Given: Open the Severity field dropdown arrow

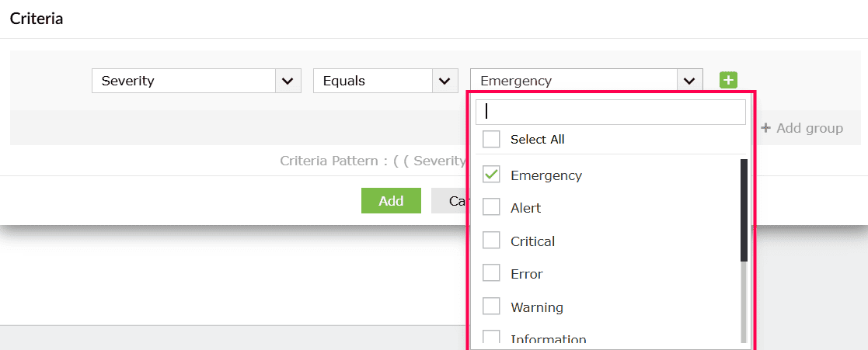Looking at the screenshot, I should coord(288,81).
